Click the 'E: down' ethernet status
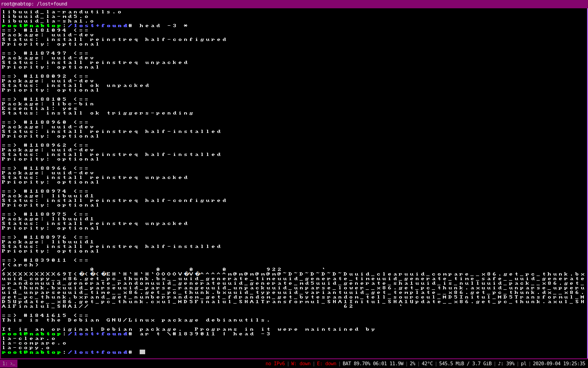The width and height of the screenshot is (588, 368). click(326, 363)
